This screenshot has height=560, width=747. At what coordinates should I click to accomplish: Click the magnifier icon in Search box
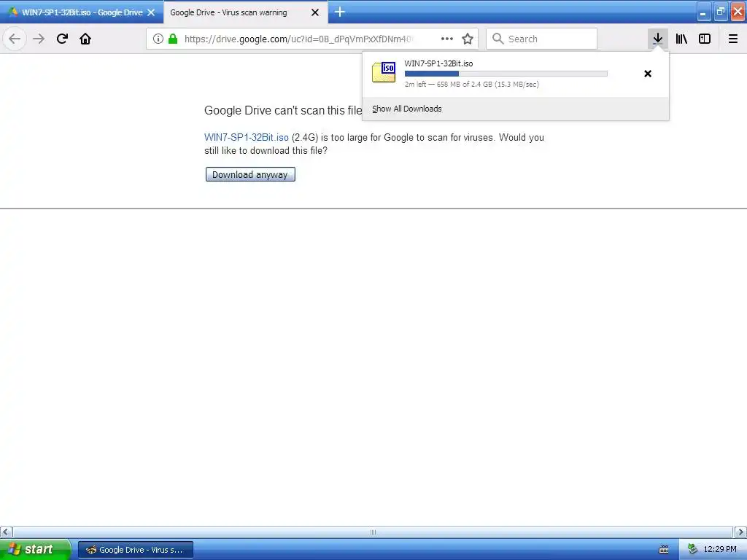[498, 39]
